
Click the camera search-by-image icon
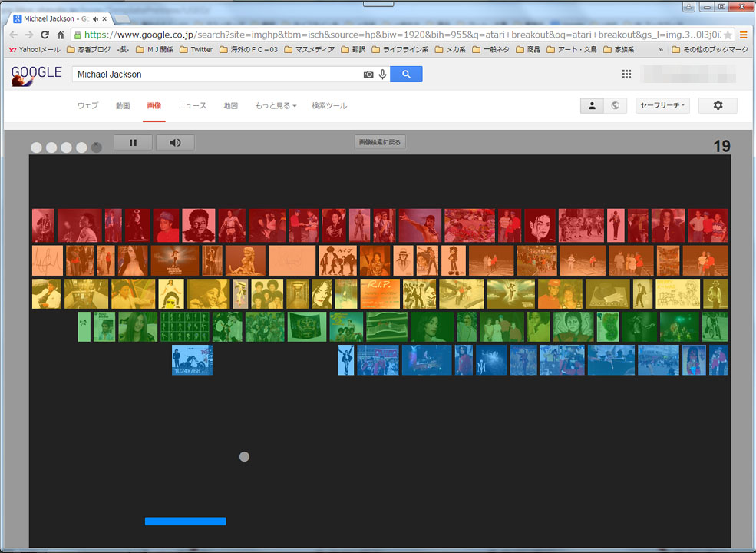point(368,75)
